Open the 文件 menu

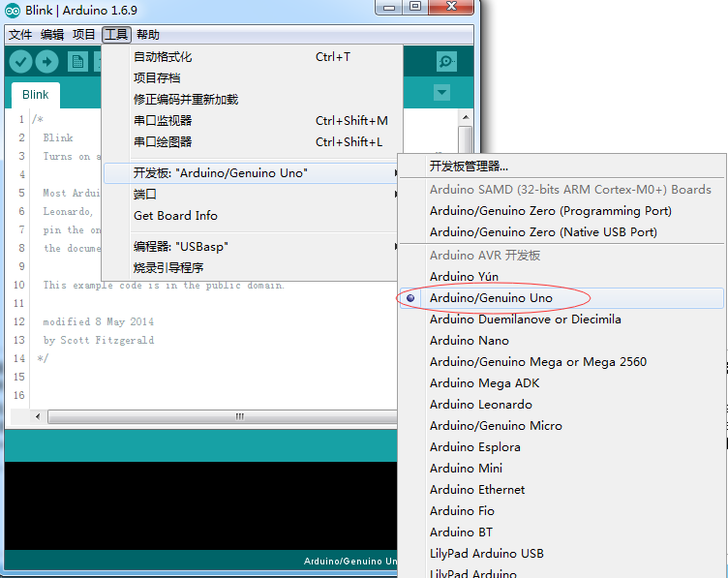[20, 35]
